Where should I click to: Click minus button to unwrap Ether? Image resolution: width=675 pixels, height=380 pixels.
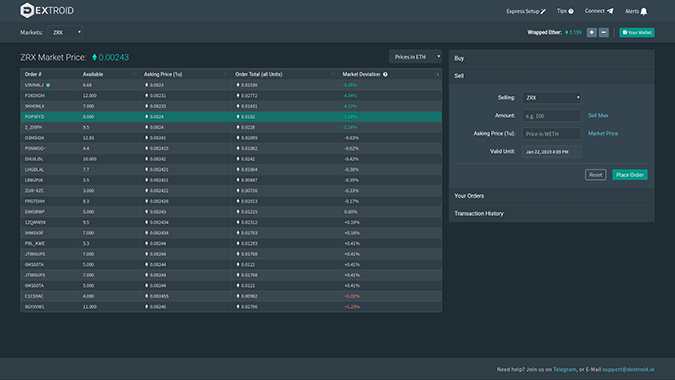point(604,32)
